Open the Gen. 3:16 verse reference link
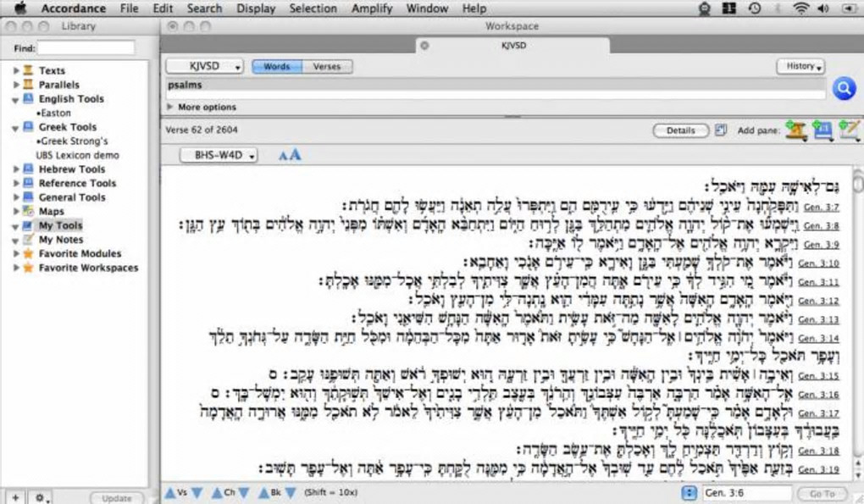Image resolution: width=864 pixels, height=504 pixels. pyautogui.click(x=818, y=395)
